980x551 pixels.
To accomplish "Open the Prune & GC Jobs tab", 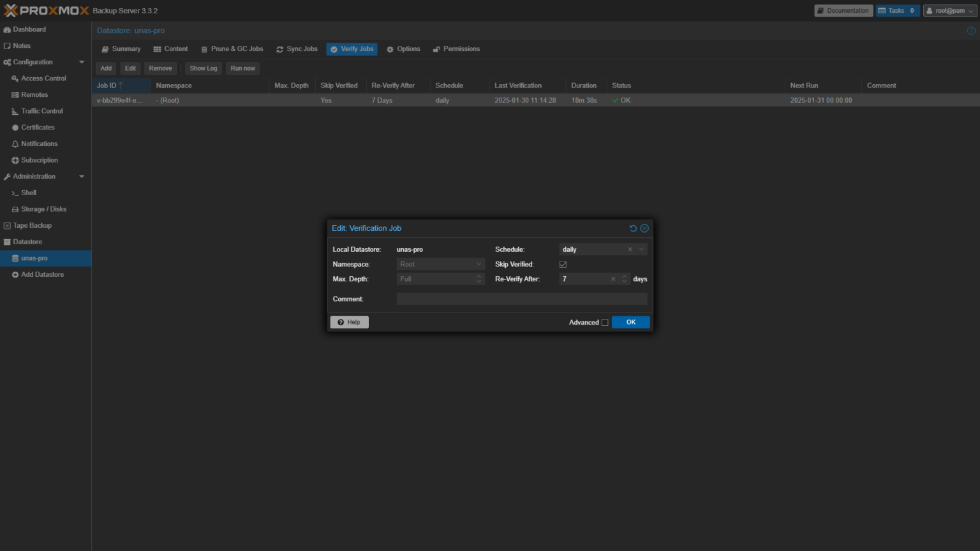I will [x=232, y=48].
